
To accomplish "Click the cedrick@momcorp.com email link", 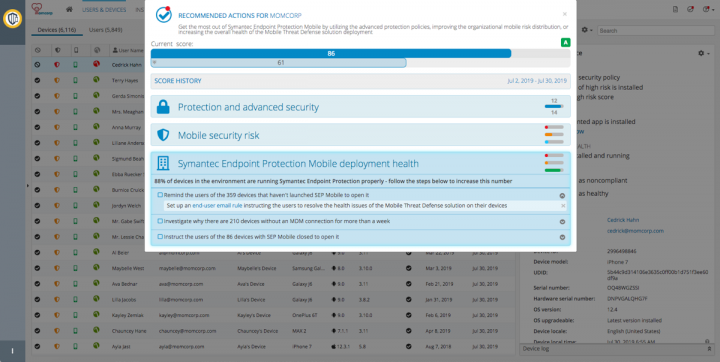I will pyautogui.click(x=635, y=231).
